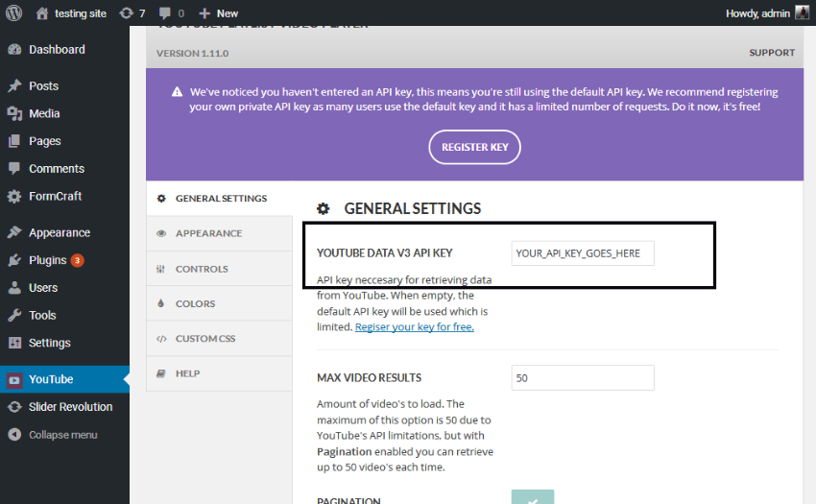Open the General Settings plugin tab
The image size is (816, 504).
pyautogui.click(x=219, y=199)
